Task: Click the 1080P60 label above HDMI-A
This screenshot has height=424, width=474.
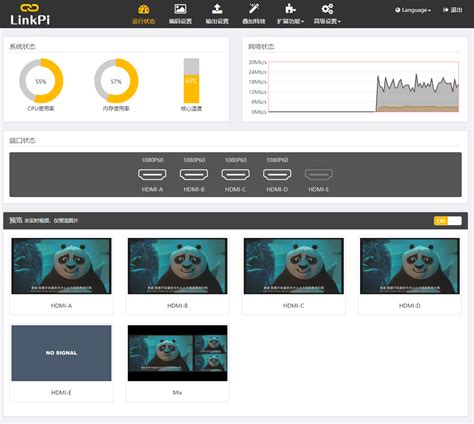Action: coord(152,160)
